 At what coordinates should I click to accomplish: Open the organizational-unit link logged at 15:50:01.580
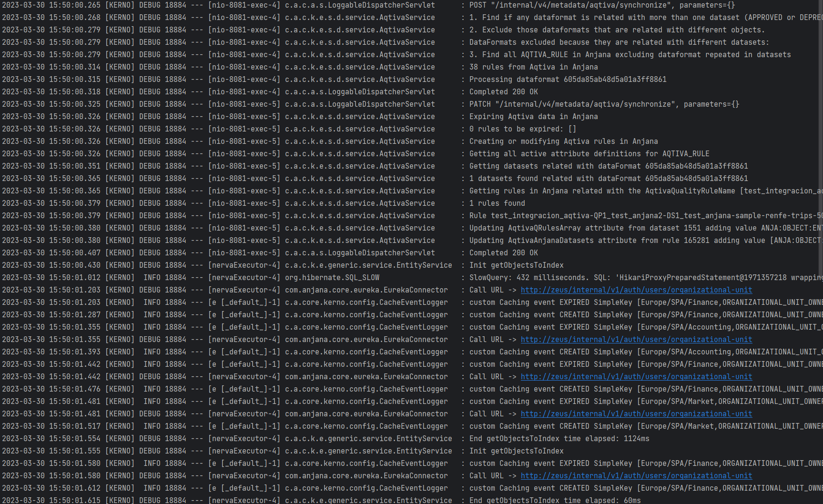pyautogui.click(x=636, y=476)
